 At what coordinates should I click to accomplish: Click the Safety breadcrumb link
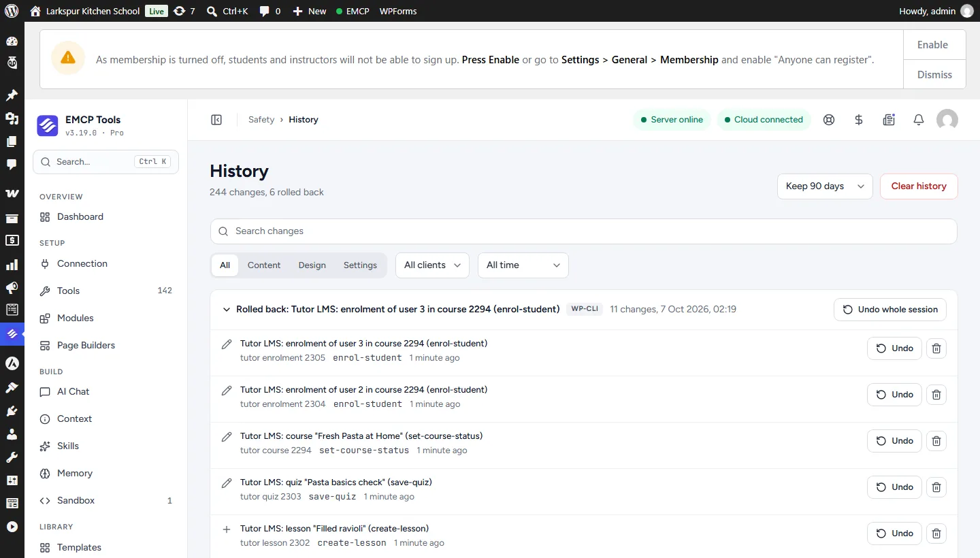[261, 120]
